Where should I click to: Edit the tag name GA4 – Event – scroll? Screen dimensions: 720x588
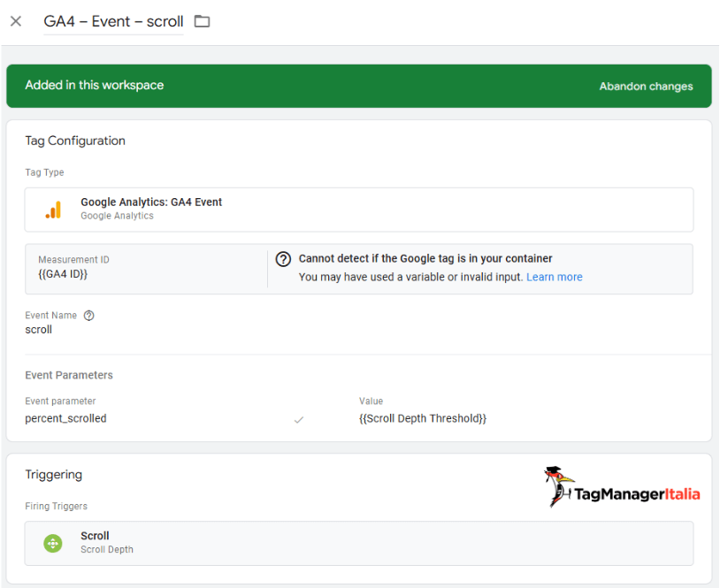point(113,21)
